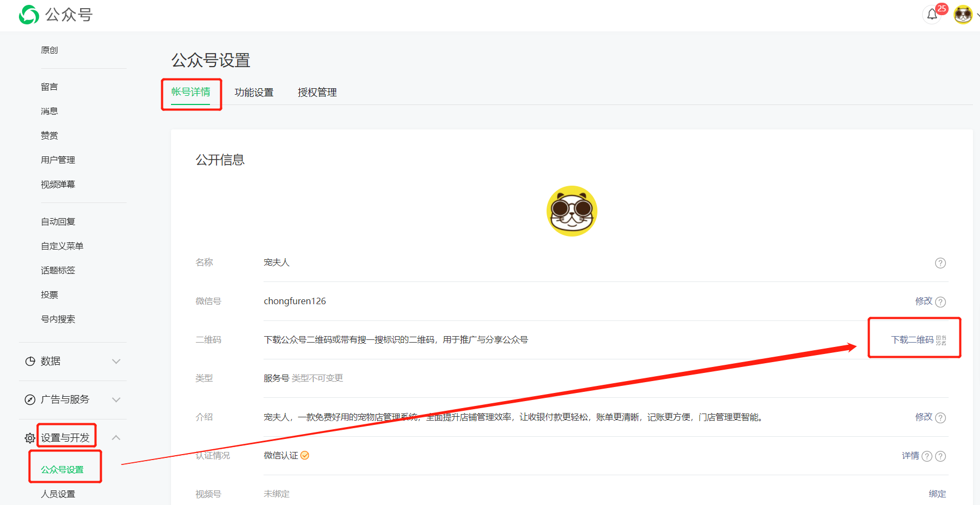The height and width of the screenshot is (505, 980).
Task: Open the dropdown arrow beside top-right avatar
Action: (977, 15)
